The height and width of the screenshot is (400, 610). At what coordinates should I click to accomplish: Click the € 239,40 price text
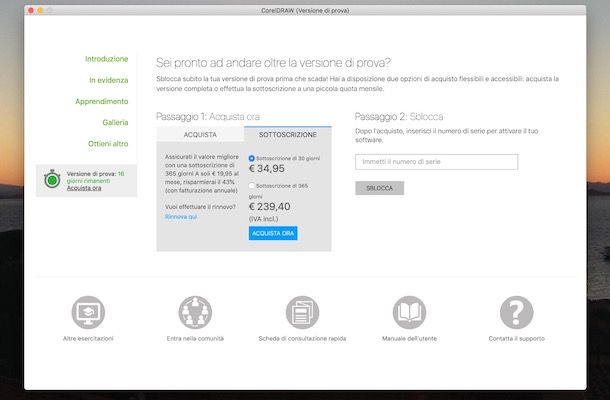pyautogui.click(x=270, y=207)
